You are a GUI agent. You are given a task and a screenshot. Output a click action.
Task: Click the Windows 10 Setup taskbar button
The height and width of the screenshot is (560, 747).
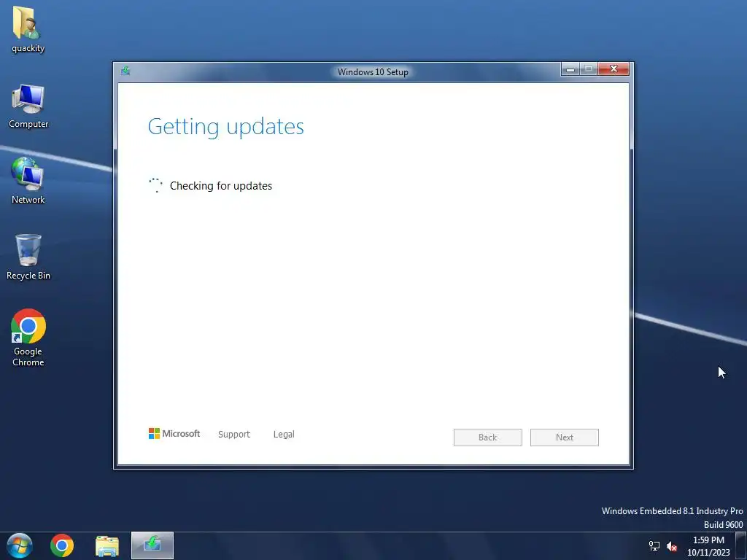tap(152, 545)
